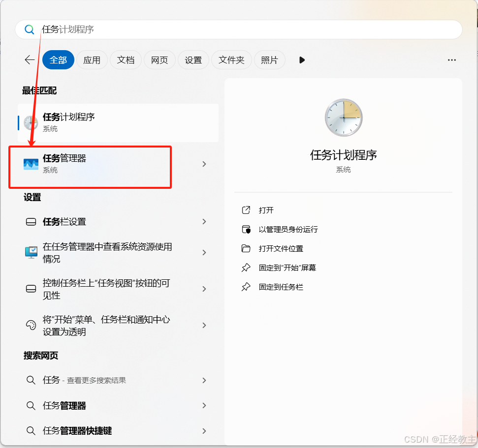Screen dimensions: 478x448
Task: Choose 固定到“开始”屏幕 option
Action: pyautogui.click(x=287, y=268)
